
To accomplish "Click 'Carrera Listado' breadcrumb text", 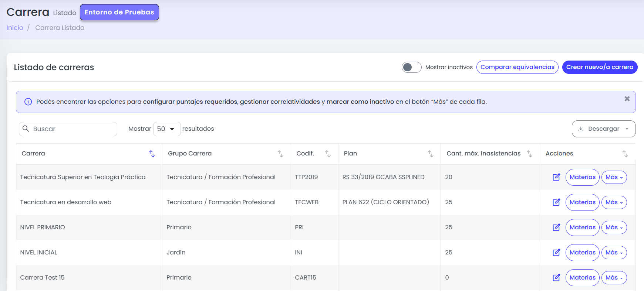I will [60, 28].
